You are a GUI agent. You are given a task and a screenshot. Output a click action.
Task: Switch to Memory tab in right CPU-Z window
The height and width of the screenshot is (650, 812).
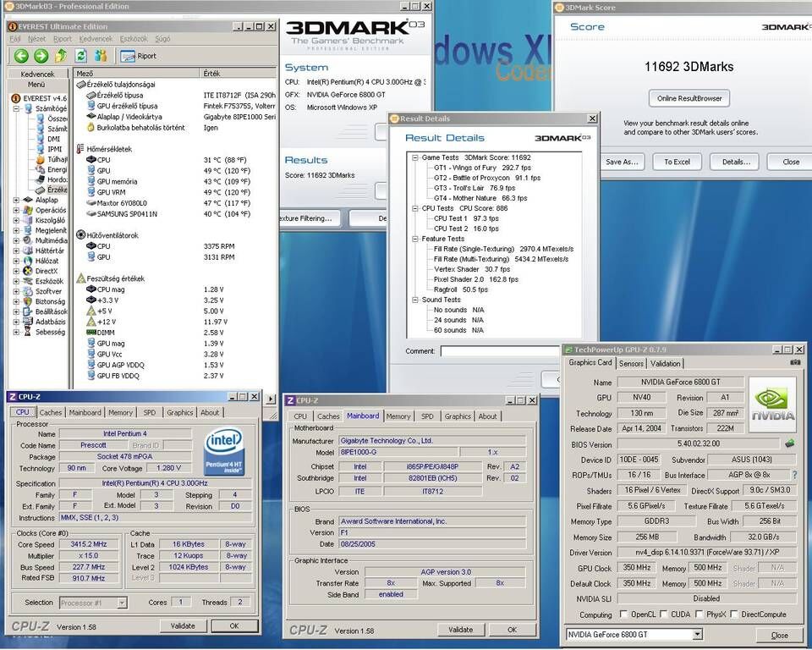(398, 416)
